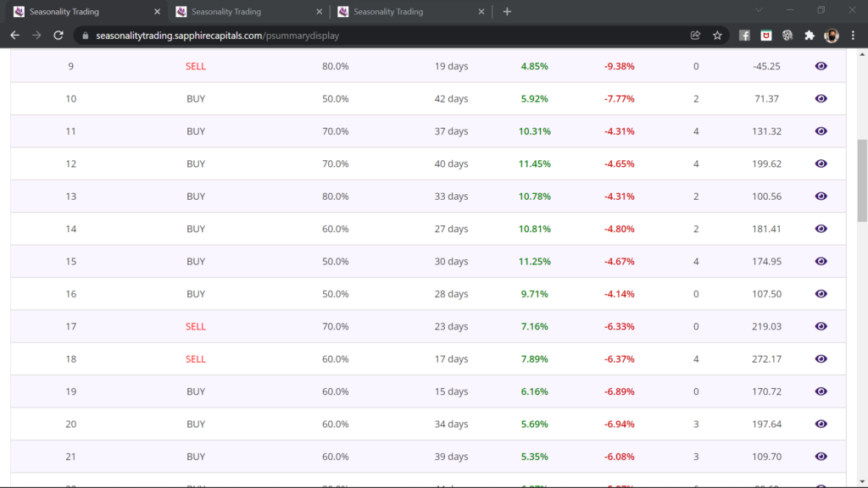The width and height of the screenshot is (868, 488).
Task: Go back to previous page
Action: (14, 36)
